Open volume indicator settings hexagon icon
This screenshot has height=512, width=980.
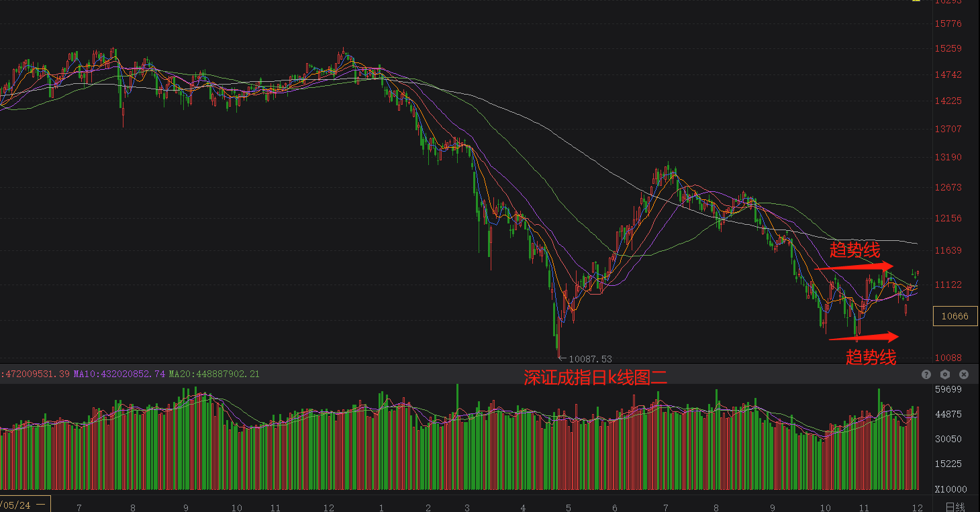tap(945, 374)
